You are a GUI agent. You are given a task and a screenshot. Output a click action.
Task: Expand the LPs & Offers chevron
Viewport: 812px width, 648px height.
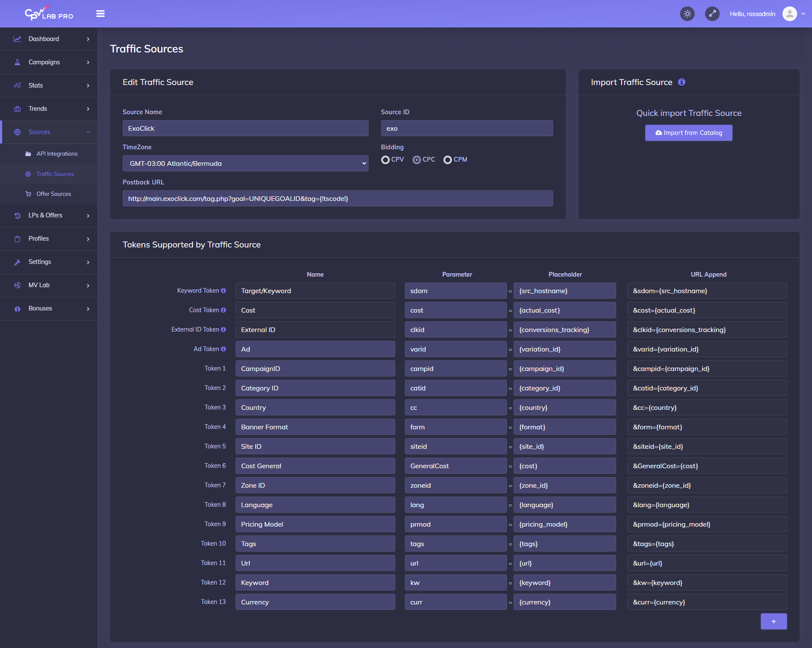(x=88, y=216)
